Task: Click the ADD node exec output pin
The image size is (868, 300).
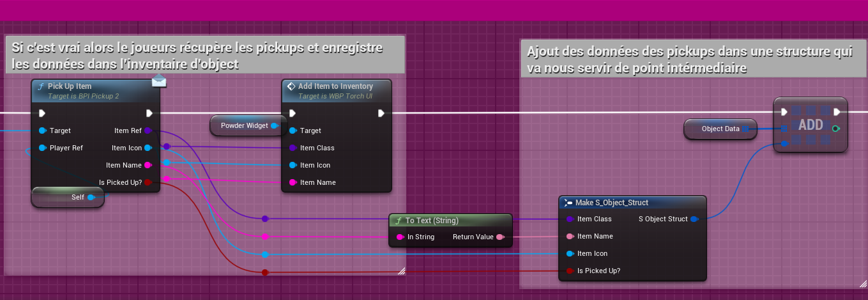Action: point(837,112)
